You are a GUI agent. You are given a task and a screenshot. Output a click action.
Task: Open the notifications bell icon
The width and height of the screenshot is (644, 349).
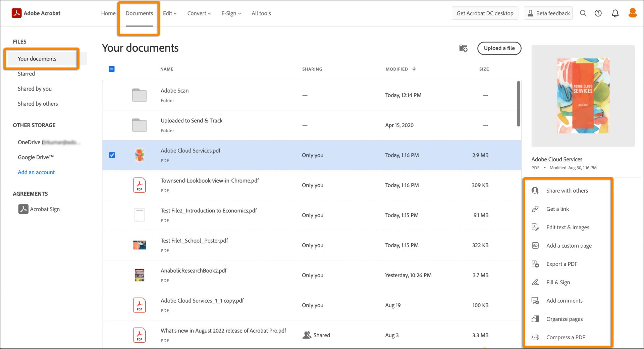click(615, 13)
